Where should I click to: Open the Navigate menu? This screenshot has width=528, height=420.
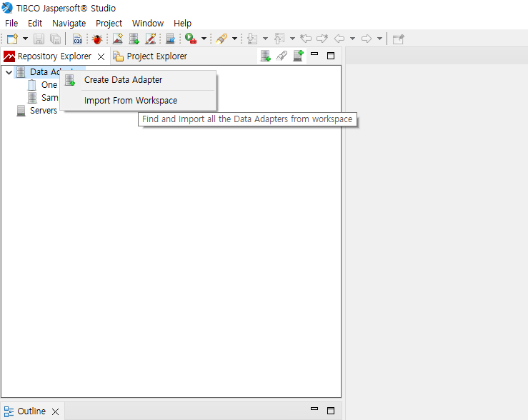click(x=69, y=24)
